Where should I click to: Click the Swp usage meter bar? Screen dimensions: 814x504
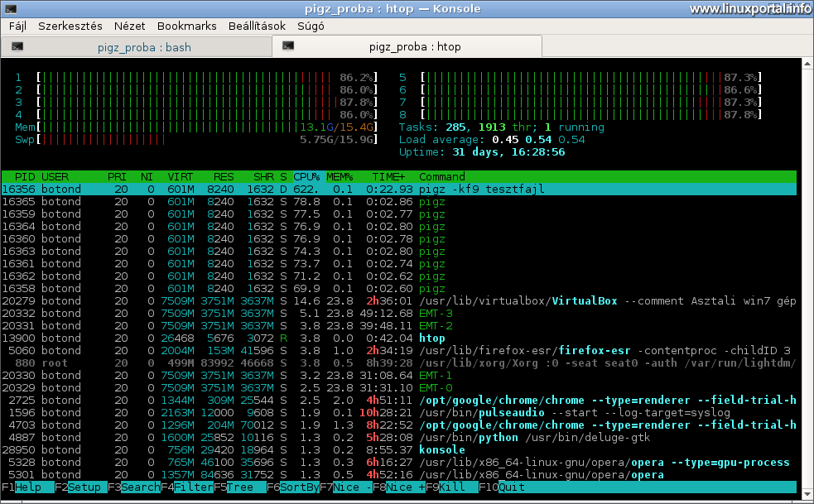click(x=207, y=140)
